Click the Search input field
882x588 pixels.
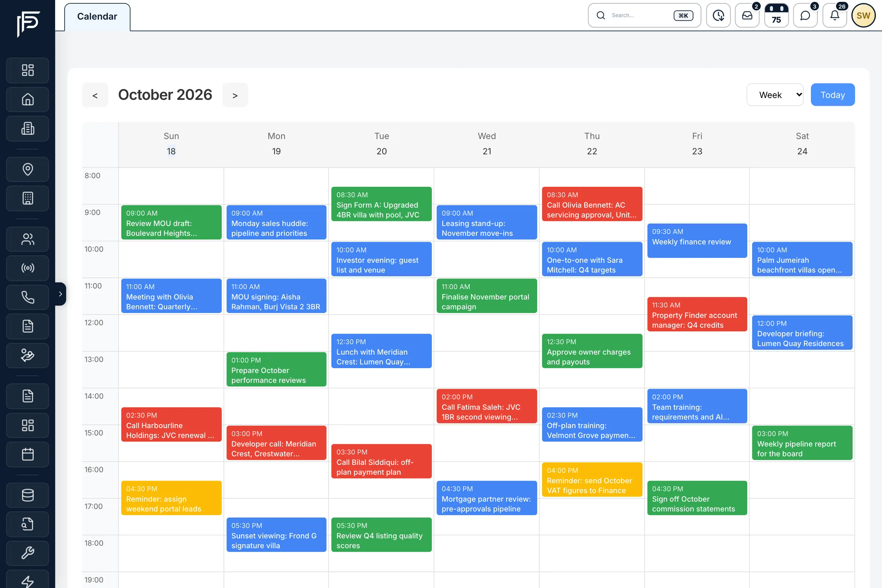644,15
